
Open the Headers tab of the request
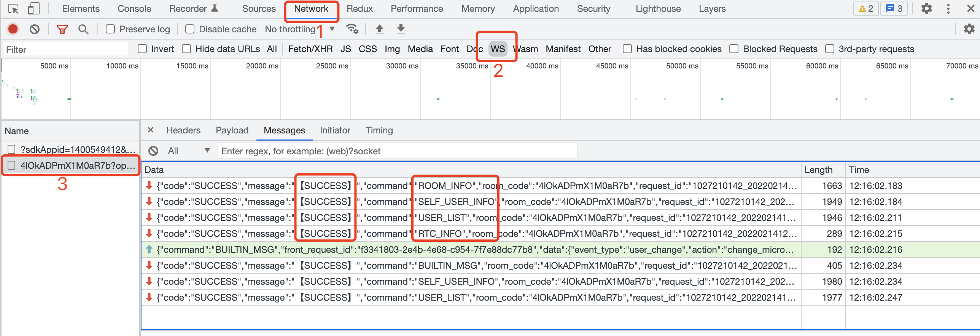coord(183,130)
